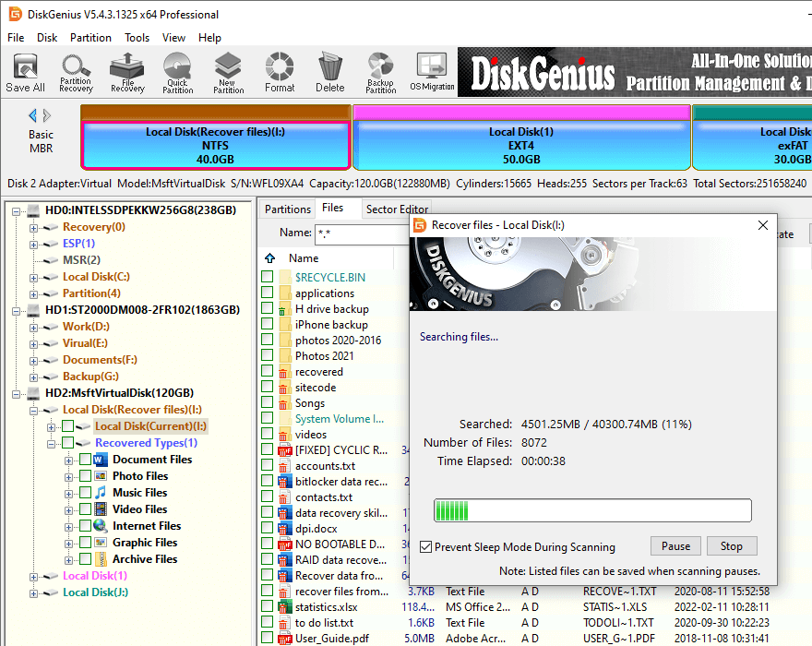Disable Prevent Sleep Mode During Scanning

pos(425,546)
